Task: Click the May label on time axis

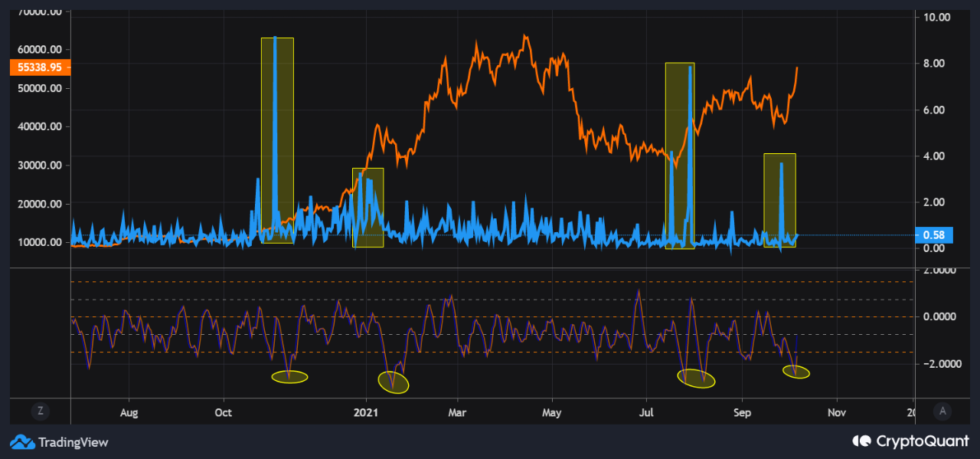Action: pos(551,412)
